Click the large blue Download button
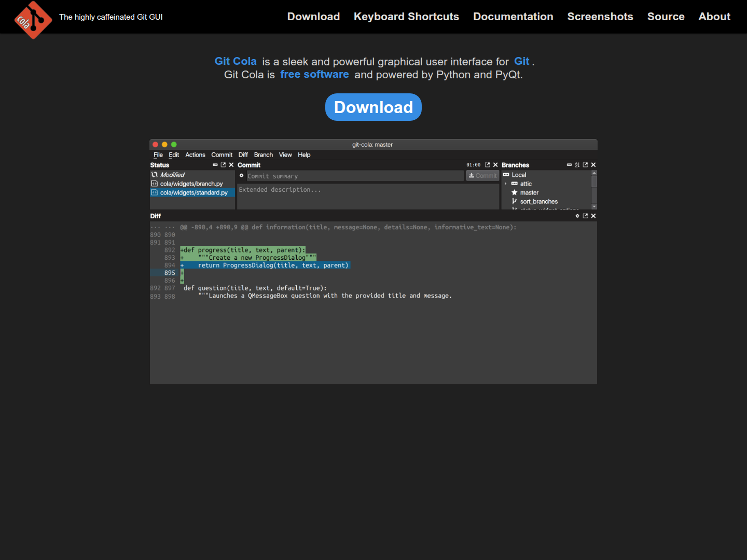This screenshot has height=560, width=747. pyautogui.click(x=374, y=107)
